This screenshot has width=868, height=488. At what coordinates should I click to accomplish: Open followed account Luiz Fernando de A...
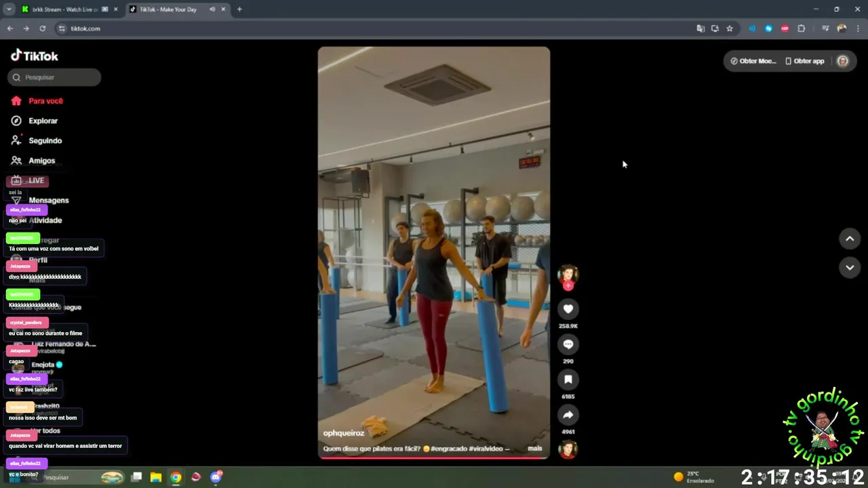click(x=63, y=344)
